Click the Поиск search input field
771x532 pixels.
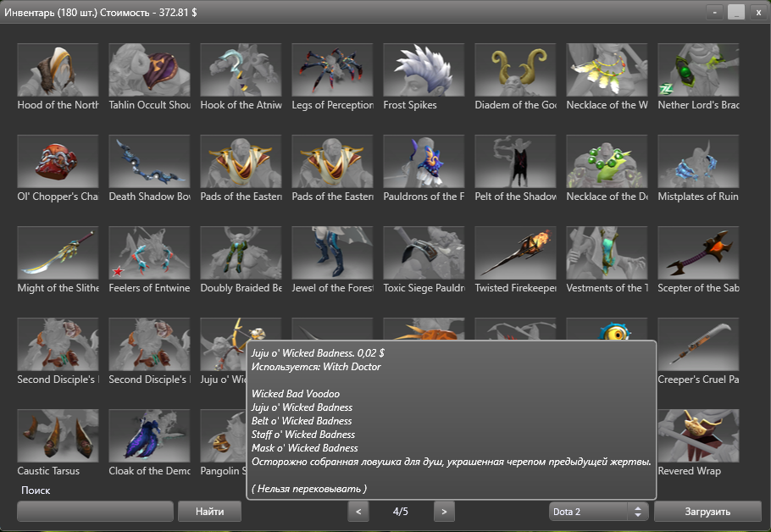(95, 512)
